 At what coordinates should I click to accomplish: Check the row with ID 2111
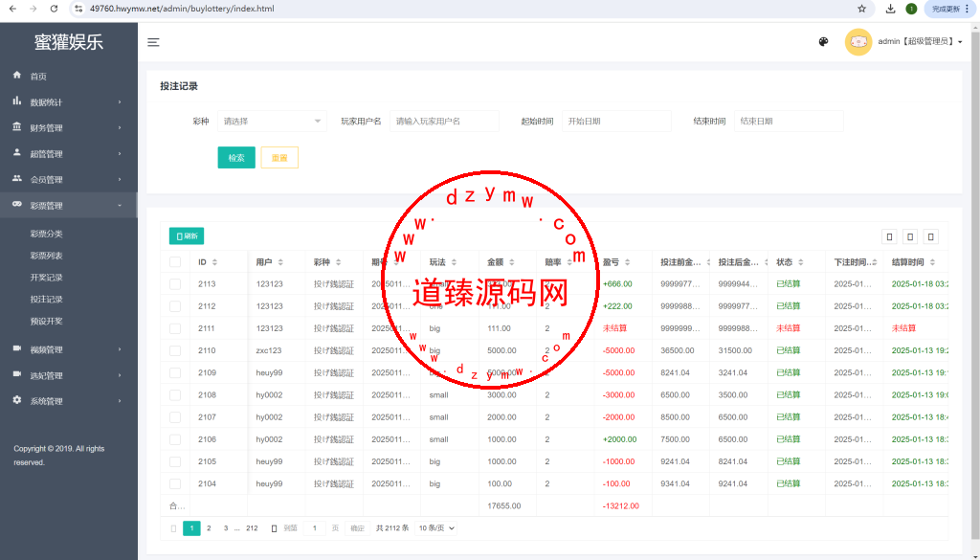click(175, 328)
